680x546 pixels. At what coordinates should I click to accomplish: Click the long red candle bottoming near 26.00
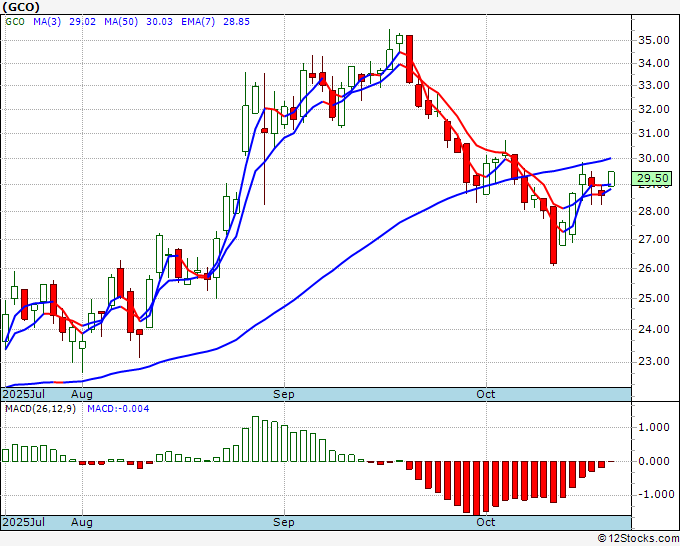click(553, 235)
